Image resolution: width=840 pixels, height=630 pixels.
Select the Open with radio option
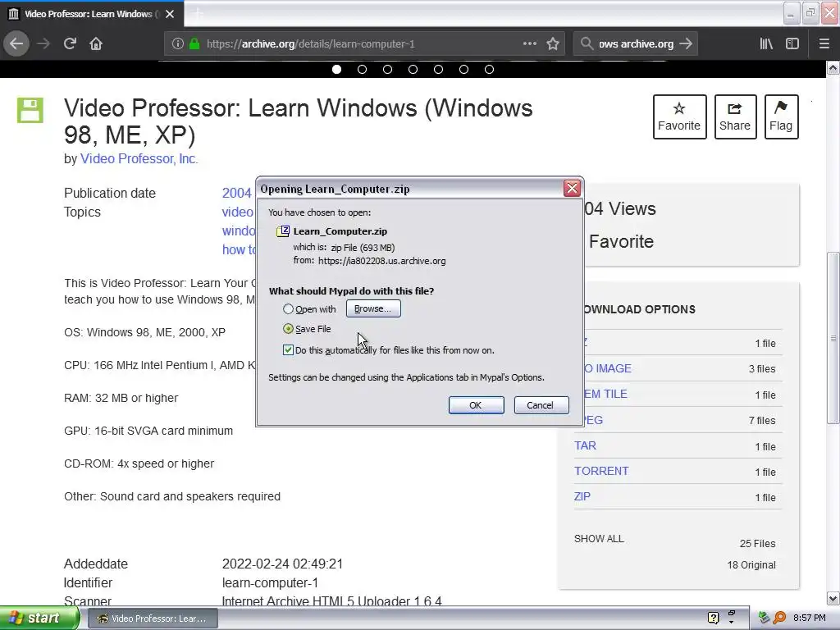[288, 309]
